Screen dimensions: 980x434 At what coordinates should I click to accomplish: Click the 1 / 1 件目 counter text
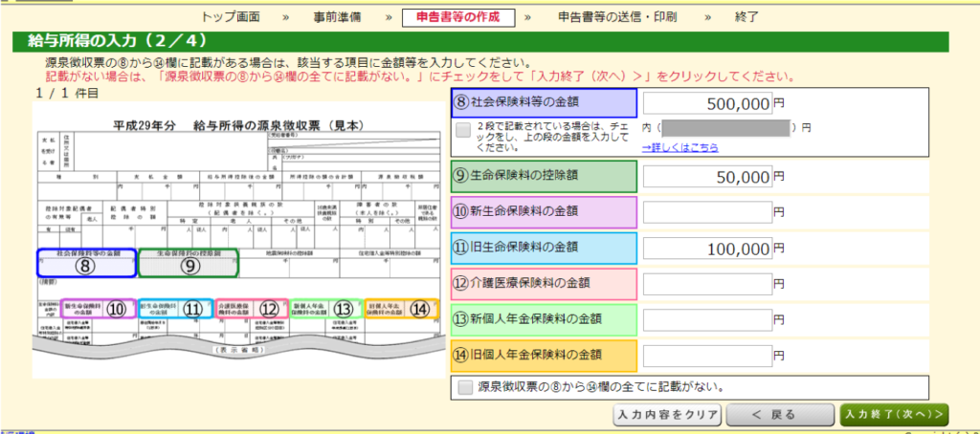(x=67, y=94)
